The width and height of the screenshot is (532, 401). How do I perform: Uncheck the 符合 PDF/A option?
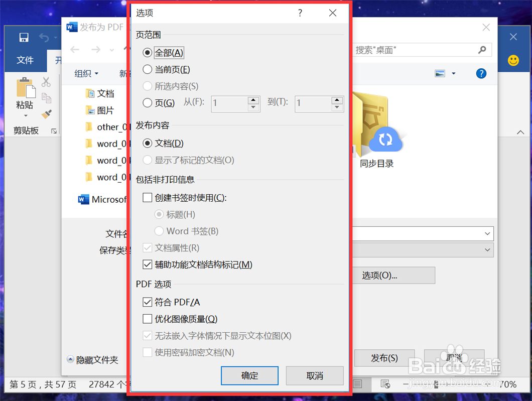[x=148, y=302]
